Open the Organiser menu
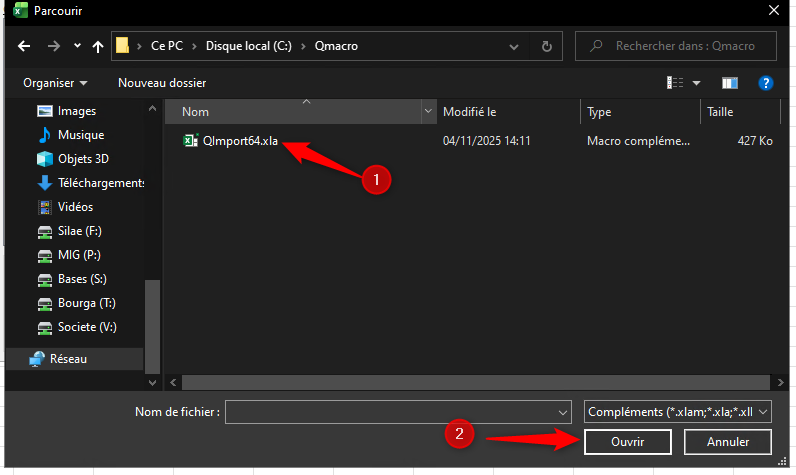Viewport: 796px width, 475px height. (x=55, y=83)
